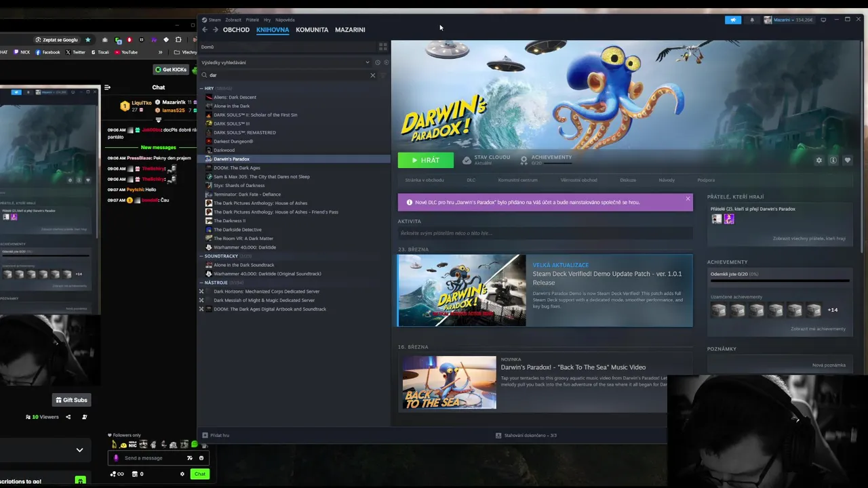
Task: Send message with the green Chat button
Action: point(199,474)
